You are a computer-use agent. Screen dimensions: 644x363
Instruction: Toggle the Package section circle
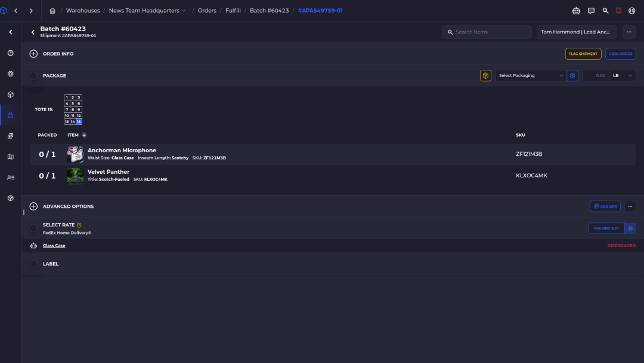coord(33,76)
